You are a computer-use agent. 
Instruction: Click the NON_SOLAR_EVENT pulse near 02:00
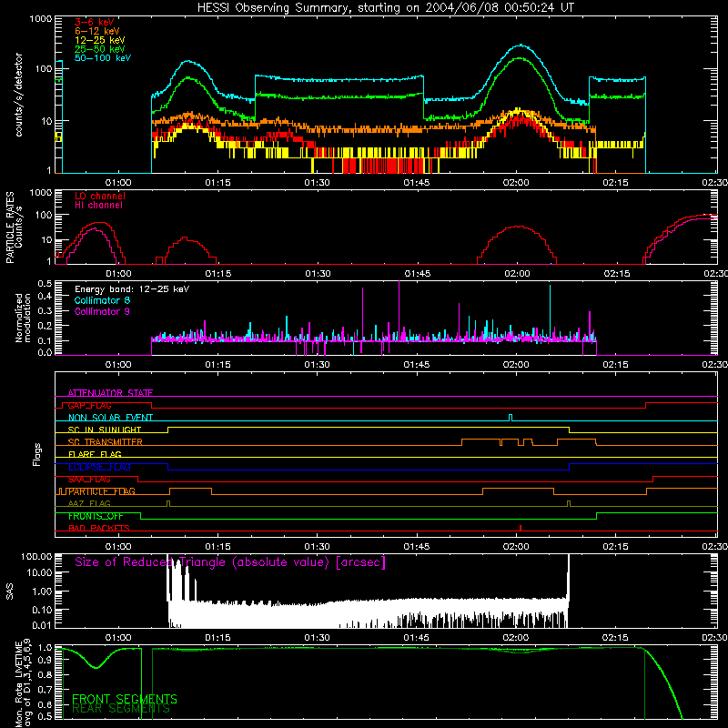coord(511,418)
